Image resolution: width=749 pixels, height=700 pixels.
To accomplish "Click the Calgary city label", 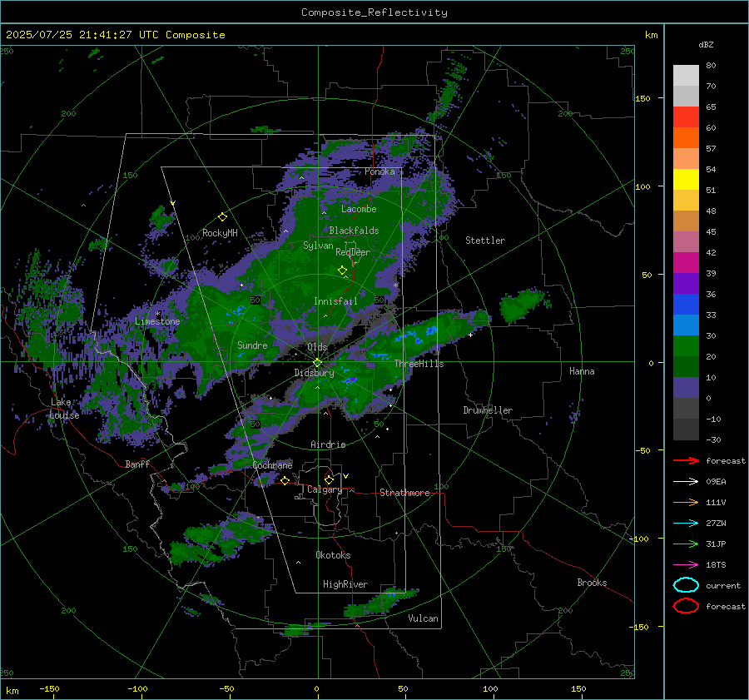I will (x=325, y=489).
